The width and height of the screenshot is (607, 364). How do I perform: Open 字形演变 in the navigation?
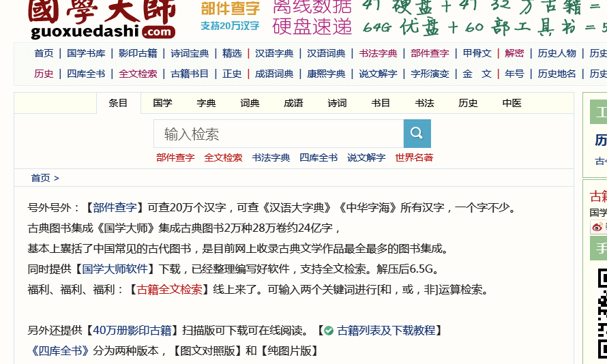430,74
